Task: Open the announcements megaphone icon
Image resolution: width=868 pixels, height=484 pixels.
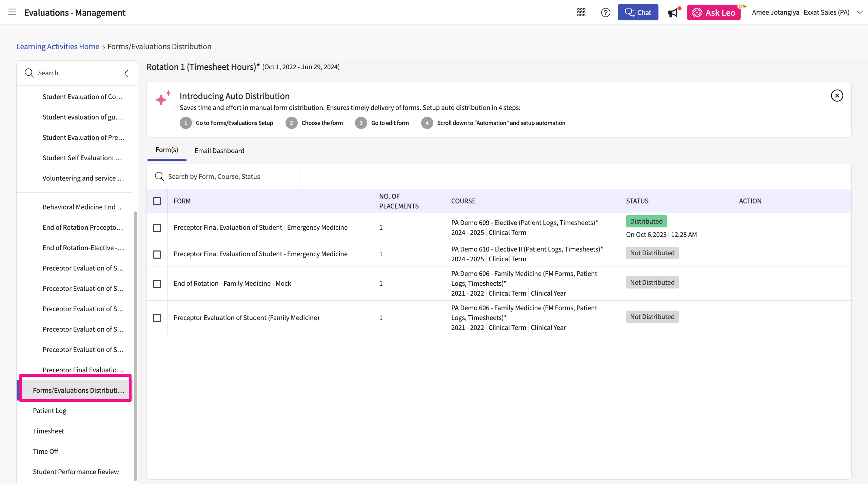Action: [673, 13]
